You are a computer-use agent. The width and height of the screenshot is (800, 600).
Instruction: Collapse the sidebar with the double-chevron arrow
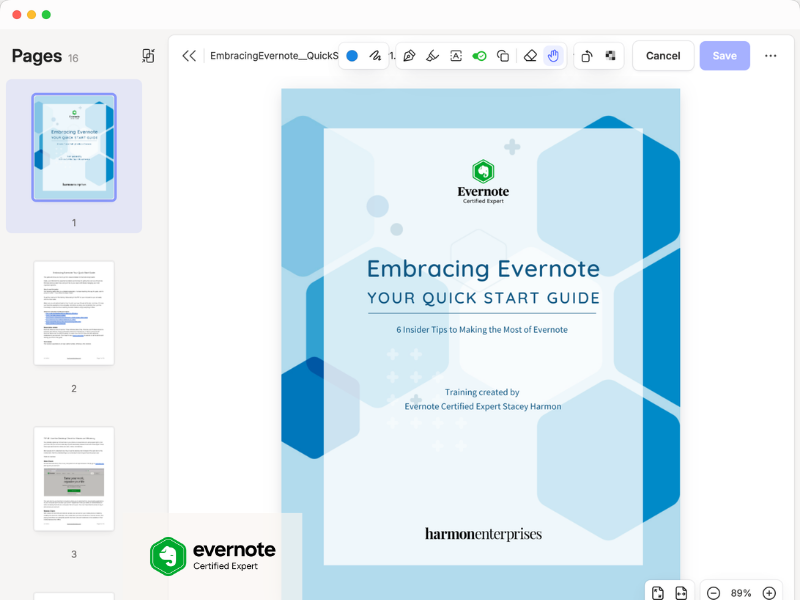pos(189,56)
